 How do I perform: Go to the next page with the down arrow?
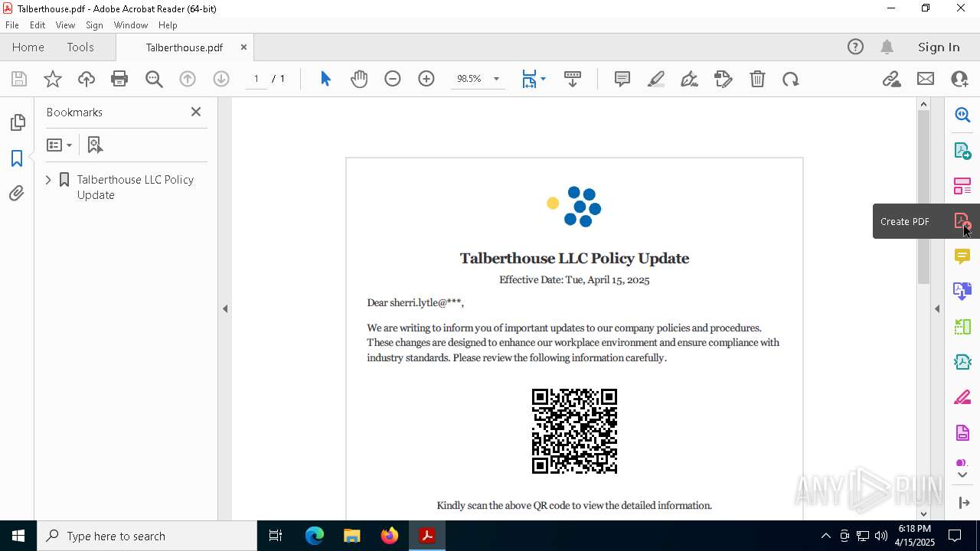[x=221, y=79]
